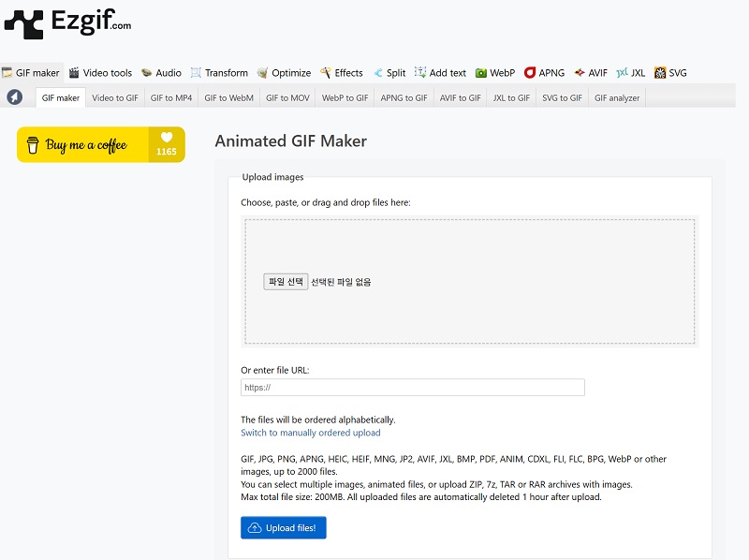Open the Add text tool
The width and height of the screenshot is (749, 560).
point(440,73)
